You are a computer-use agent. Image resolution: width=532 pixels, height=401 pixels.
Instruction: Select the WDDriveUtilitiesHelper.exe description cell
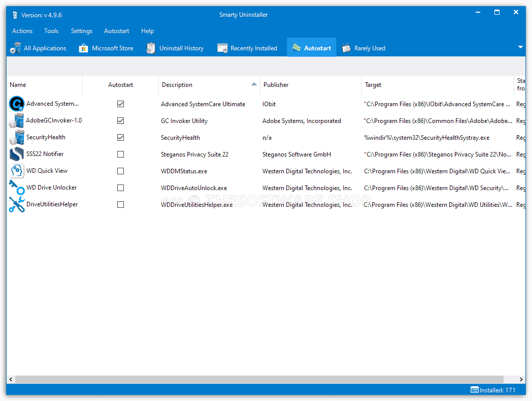pyautogui.click(x=196, y=205)
